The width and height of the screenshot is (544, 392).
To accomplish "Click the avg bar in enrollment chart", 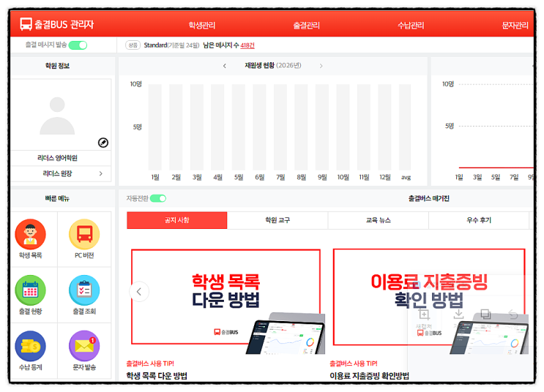I will pos(405,127).
